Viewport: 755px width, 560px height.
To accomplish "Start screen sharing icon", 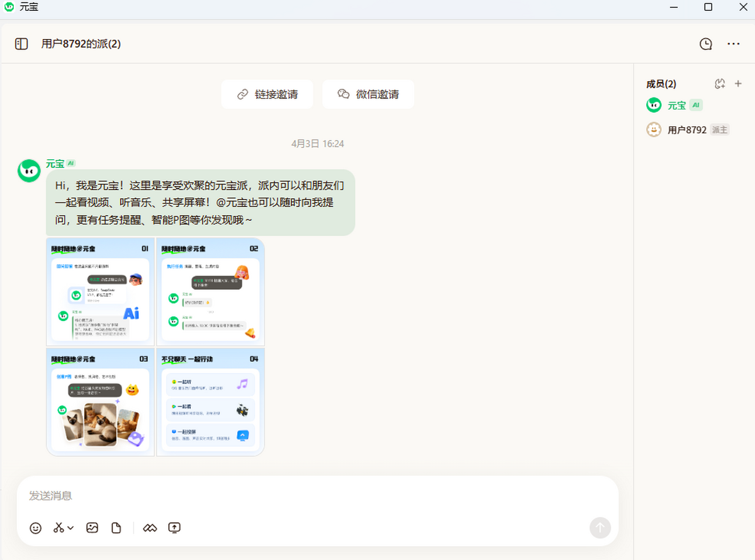I will 174,528.
